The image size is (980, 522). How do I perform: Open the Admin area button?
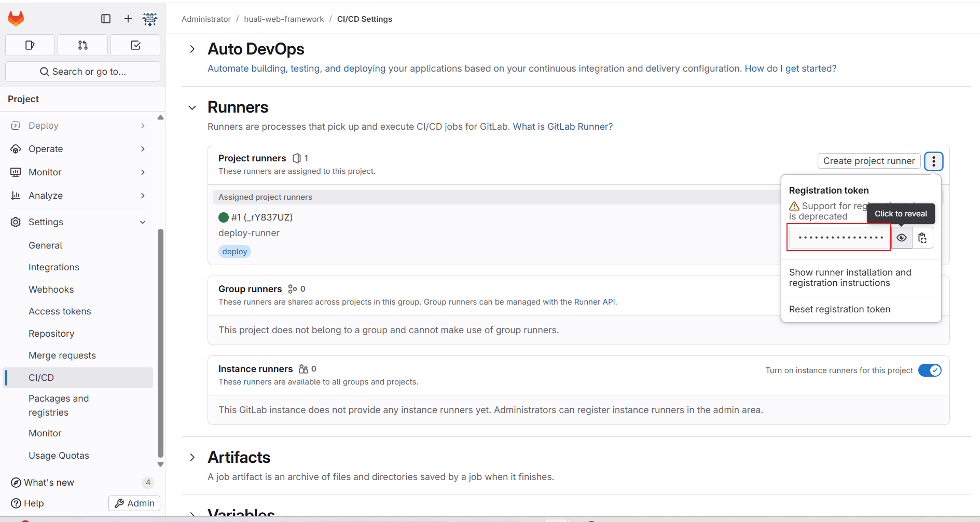(134, 503)
